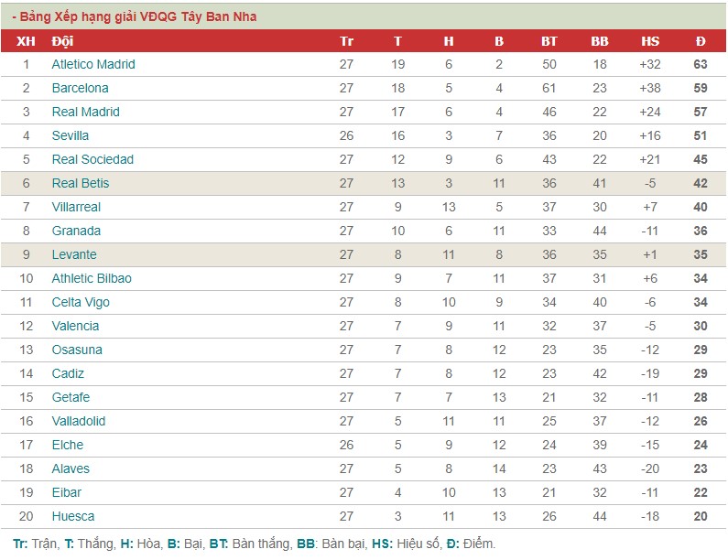This screenshot has height=560, width=728.
Task: Open the Cadiz team link
Action: tap(68, 373)
